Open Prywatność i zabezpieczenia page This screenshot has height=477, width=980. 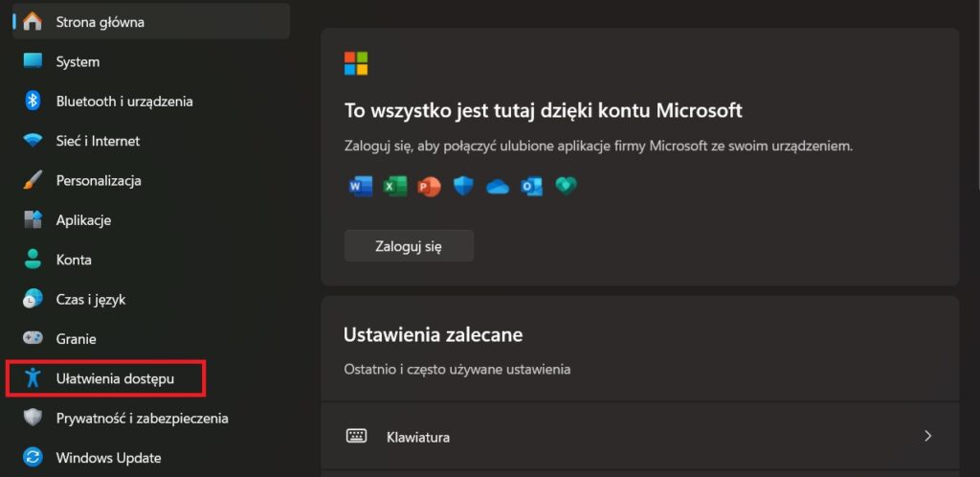(x=142, y=419)
